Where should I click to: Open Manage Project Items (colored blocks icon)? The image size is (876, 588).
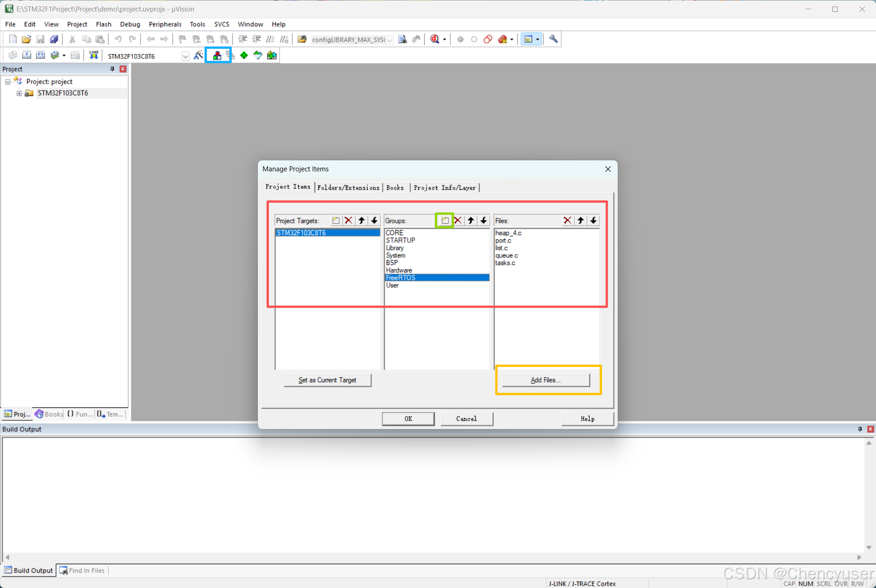217,55
